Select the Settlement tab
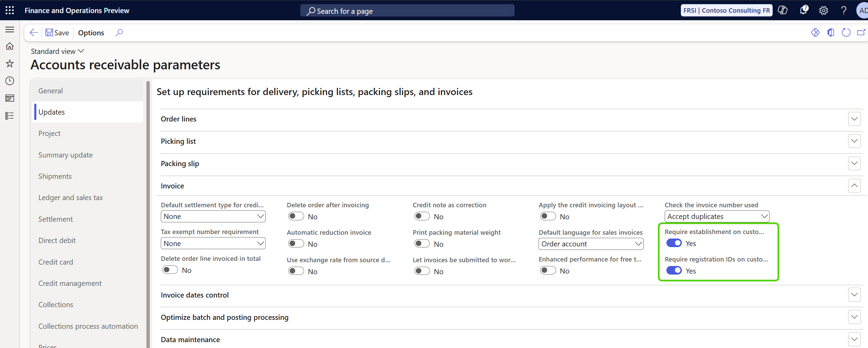The image size is (868, 348). 88,219
